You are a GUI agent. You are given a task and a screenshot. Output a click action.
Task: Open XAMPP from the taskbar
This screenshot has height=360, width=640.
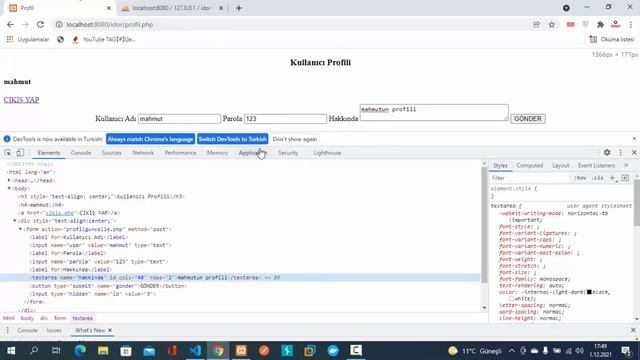[241, 351]
